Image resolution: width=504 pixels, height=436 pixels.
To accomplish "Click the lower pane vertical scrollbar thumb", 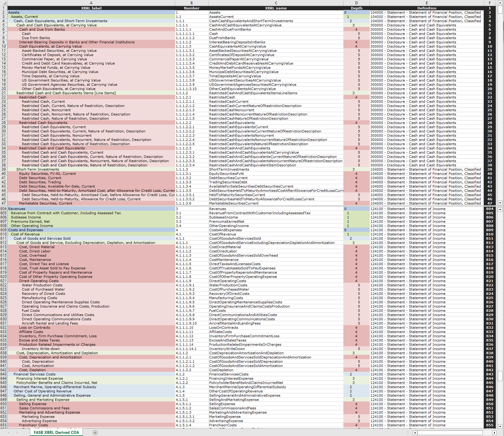I will click(x=500, y=376).
